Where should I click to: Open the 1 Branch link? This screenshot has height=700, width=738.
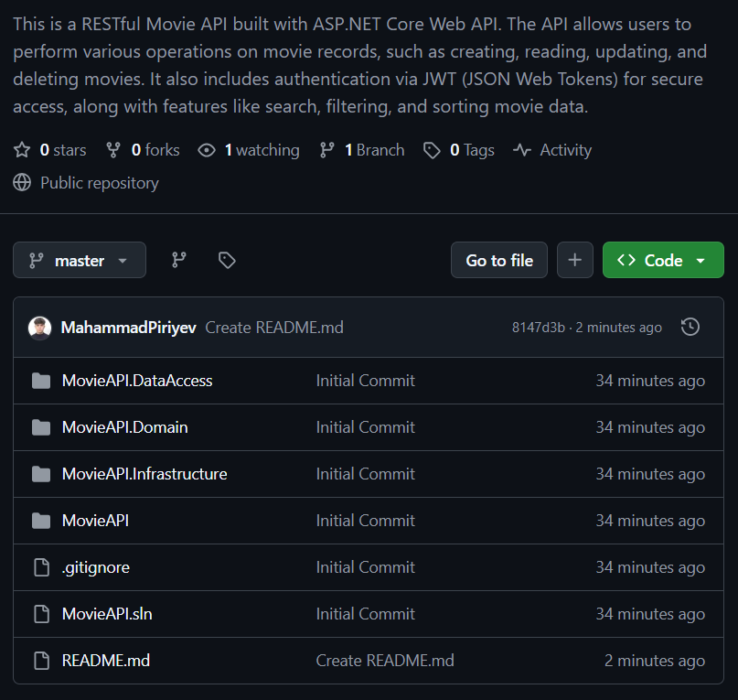tap(362, 150)
